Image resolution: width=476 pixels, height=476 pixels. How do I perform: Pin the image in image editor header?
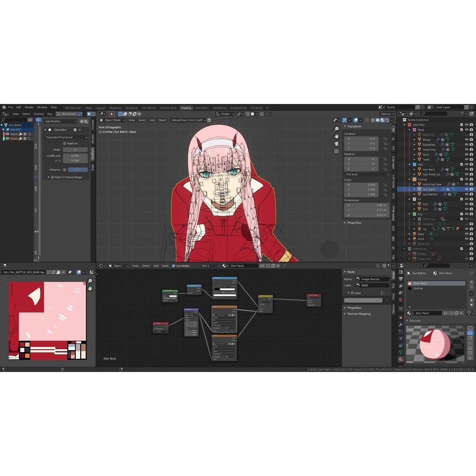pos(70,272)
